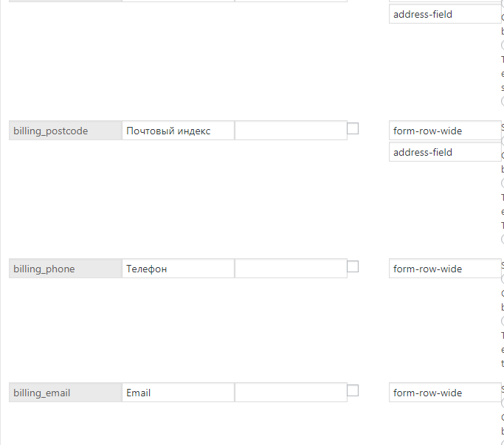Click the empty placeholder field for billing_postcode

pos(290,131)
